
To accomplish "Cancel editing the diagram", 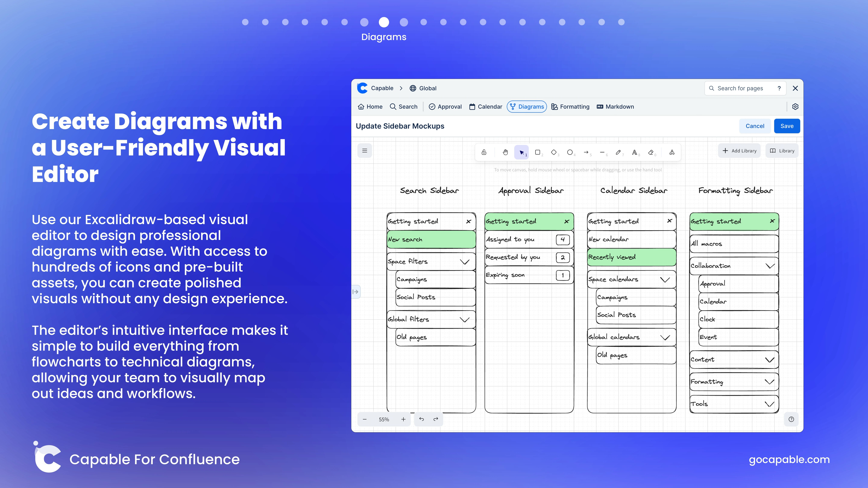I will 755,126.
